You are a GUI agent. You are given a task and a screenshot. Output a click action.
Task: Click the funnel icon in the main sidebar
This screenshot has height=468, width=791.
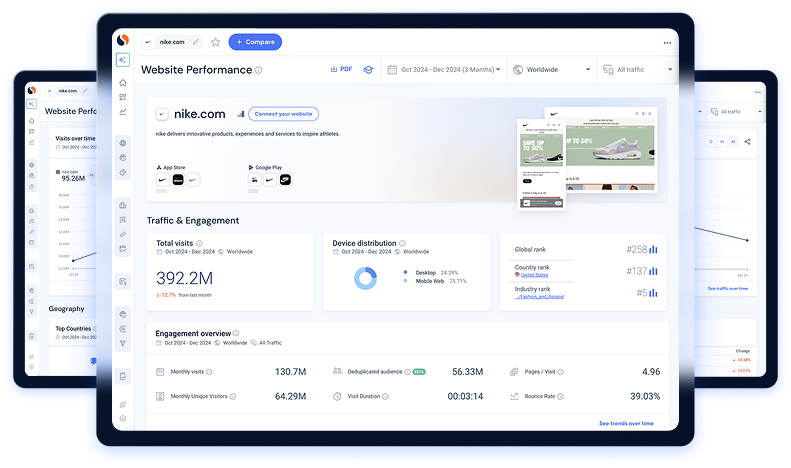[x=123, y=343]
